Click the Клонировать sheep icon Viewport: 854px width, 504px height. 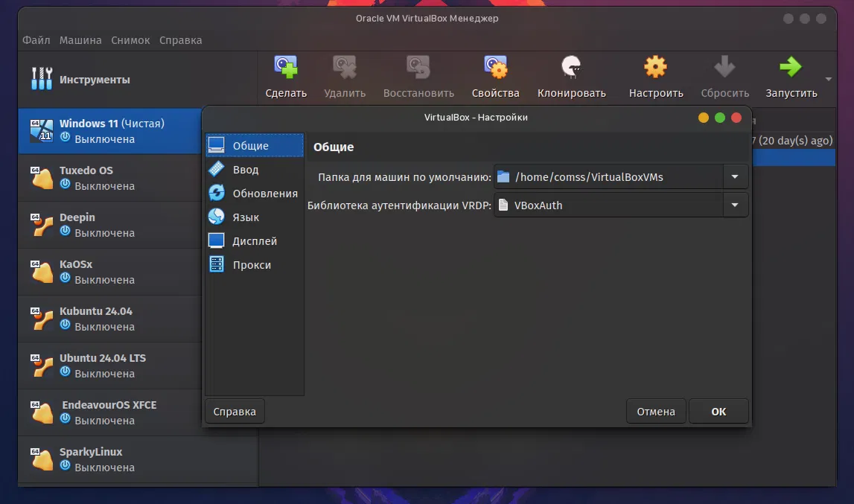(x=571, y=68)
